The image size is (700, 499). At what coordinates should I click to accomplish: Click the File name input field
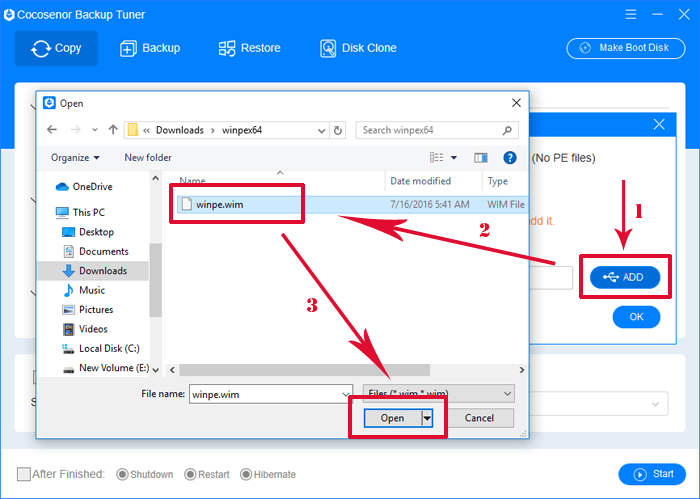tap(271, 394)
